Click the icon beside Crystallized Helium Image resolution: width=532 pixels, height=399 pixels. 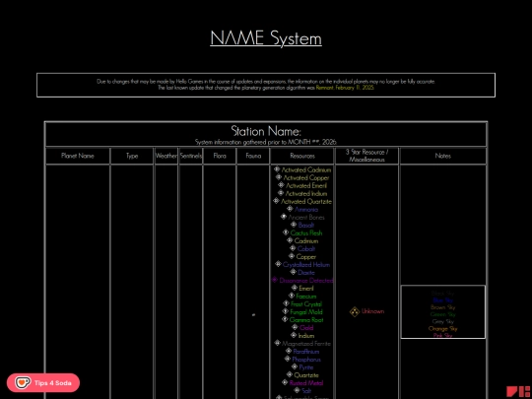pyautogui.click(x=278, y=264)
